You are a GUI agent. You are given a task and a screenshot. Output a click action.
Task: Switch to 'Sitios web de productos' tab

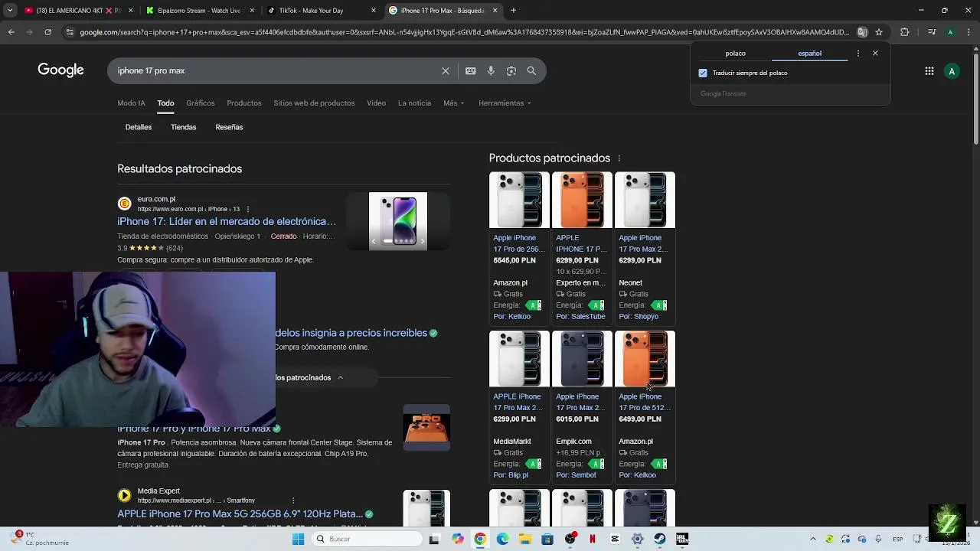(314, 103)
